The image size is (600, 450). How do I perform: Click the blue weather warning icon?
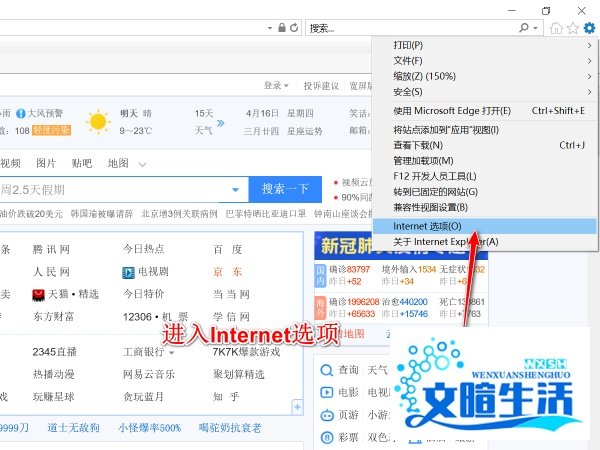coord(21,113)
